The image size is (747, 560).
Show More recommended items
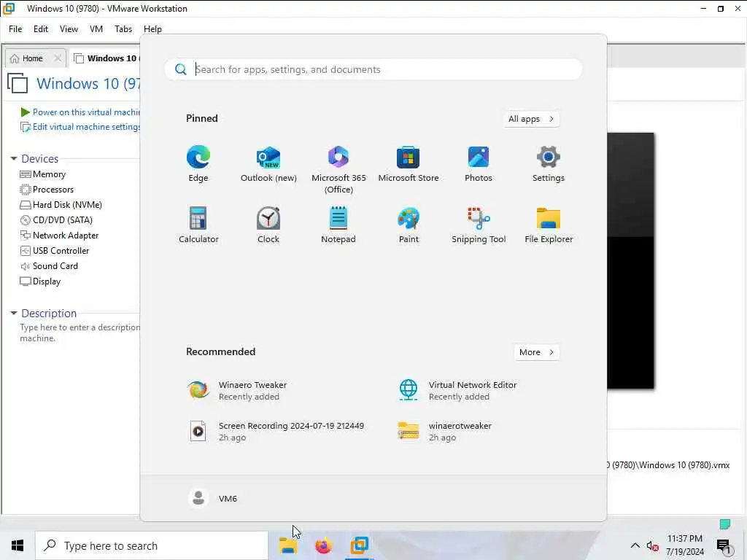[x=536, y=352]
